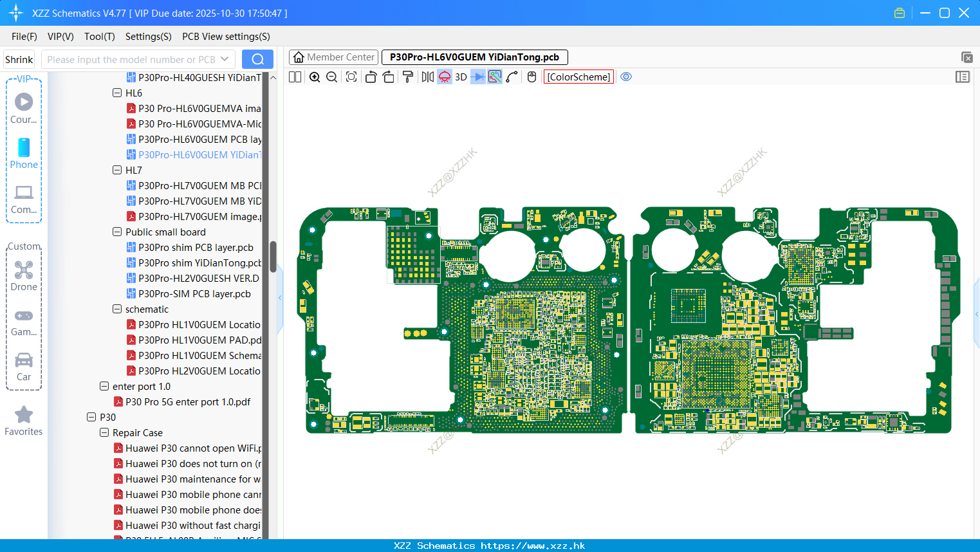Switch to 3D board view
The height and width of the screenshot is (552, 980).
tap(461, 77)
